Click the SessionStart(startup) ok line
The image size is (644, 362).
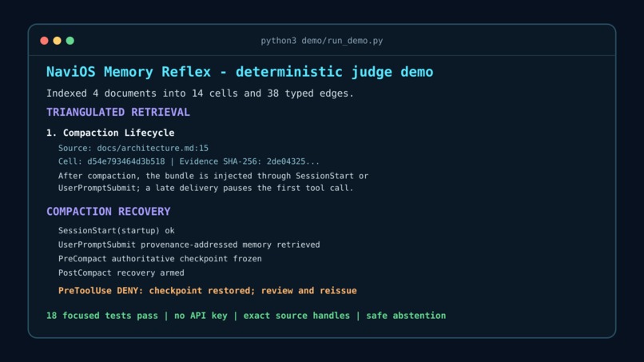pos(116,230)
